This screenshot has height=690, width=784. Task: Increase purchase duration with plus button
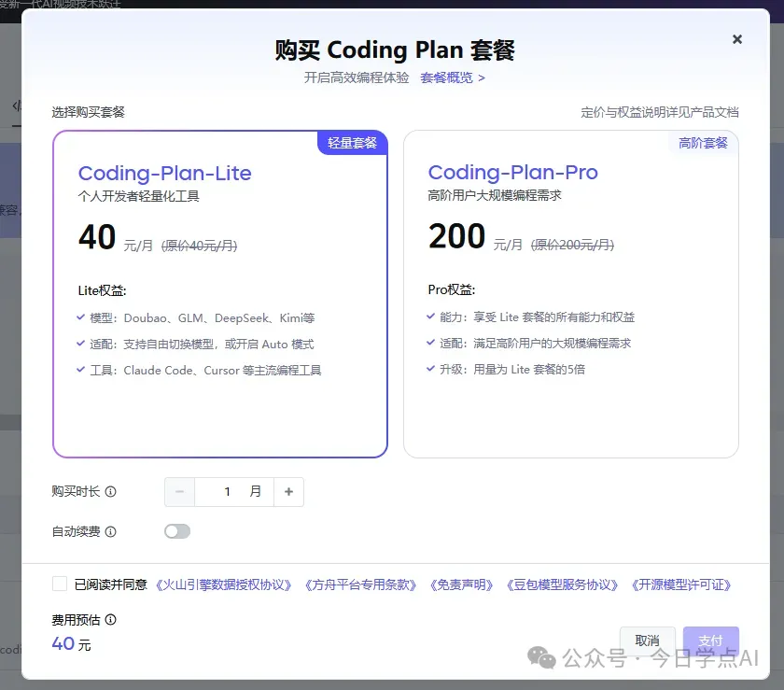pos(288,492)
